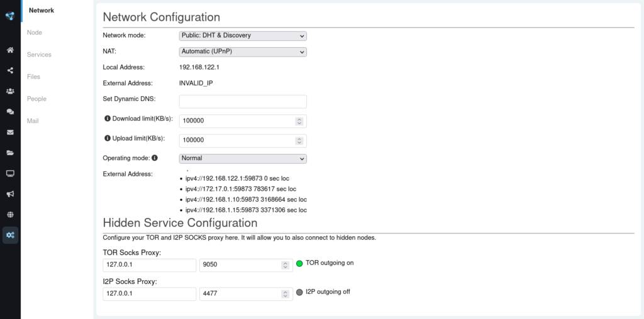The width and height of the screenshot is (644, 319).
Task: Switch to the Mail settings tab
Action: point(33,121)
